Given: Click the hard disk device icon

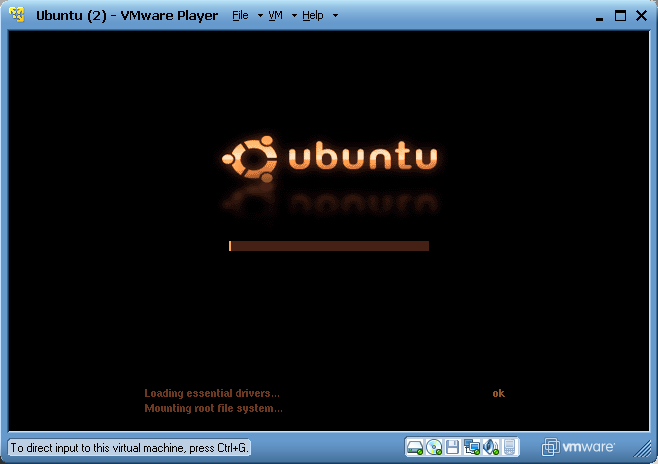Looking at the screenshot, I should point(415,447).
